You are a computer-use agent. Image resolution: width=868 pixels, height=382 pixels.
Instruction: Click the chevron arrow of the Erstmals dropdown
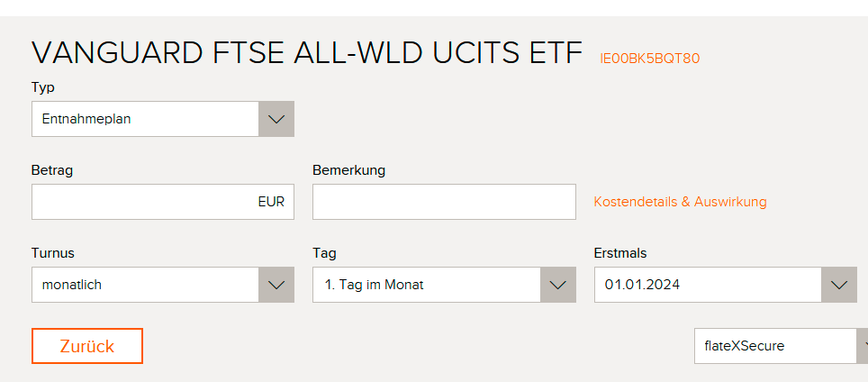pos(839,285)
